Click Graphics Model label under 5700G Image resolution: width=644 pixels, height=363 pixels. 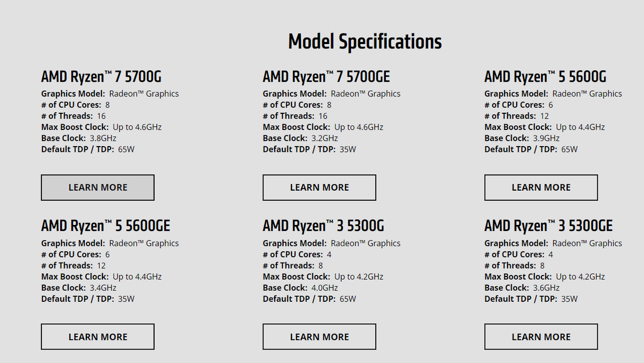click(73, 93)
